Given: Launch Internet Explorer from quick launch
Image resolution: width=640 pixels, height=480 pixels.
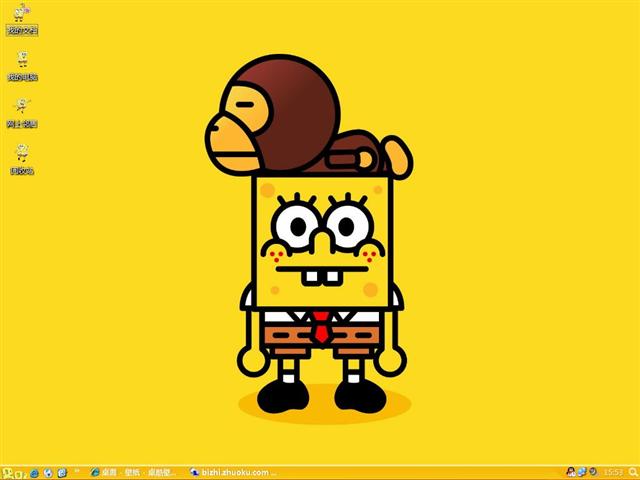Looking at the screenshot, I should (x=34, y=473).
